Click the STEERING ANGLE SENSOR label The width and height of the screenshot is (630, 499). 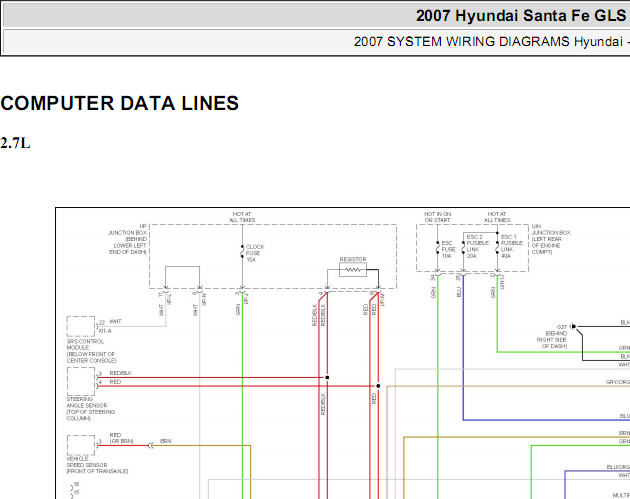(x=90, y=409)
